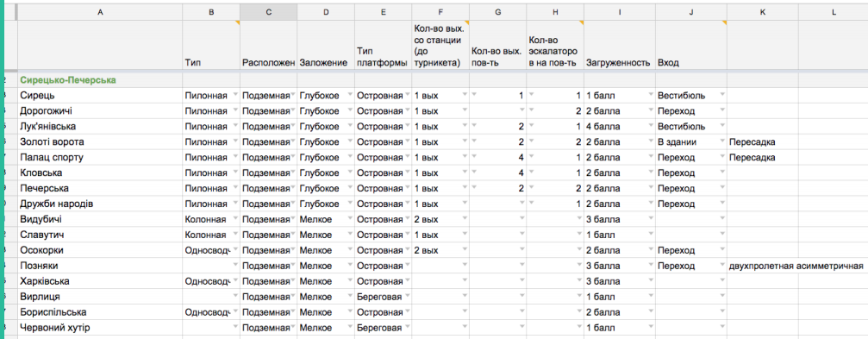Select the green 'Сирецько-Печерська' line title cell
The image size is (868, 339).
pyautogui.click(x=100, y=80)
